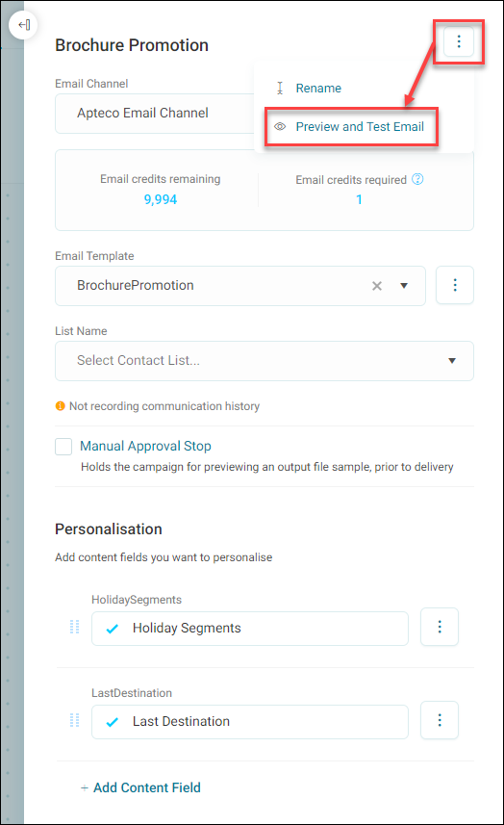Open the Holiday Segments options menu
The height and width of the screenshot is (825, 504).
[x=440, y=627]
